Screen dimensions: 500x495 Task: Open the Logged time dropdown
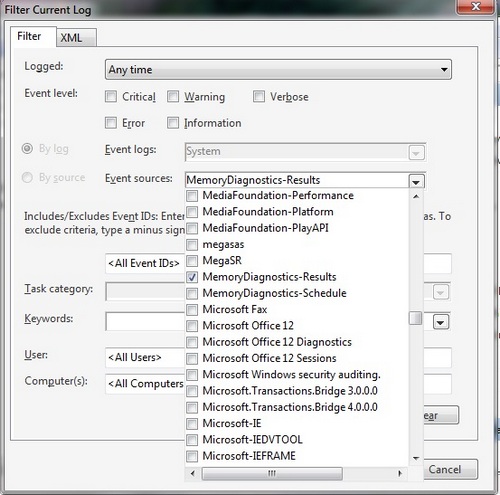[278, 70]
